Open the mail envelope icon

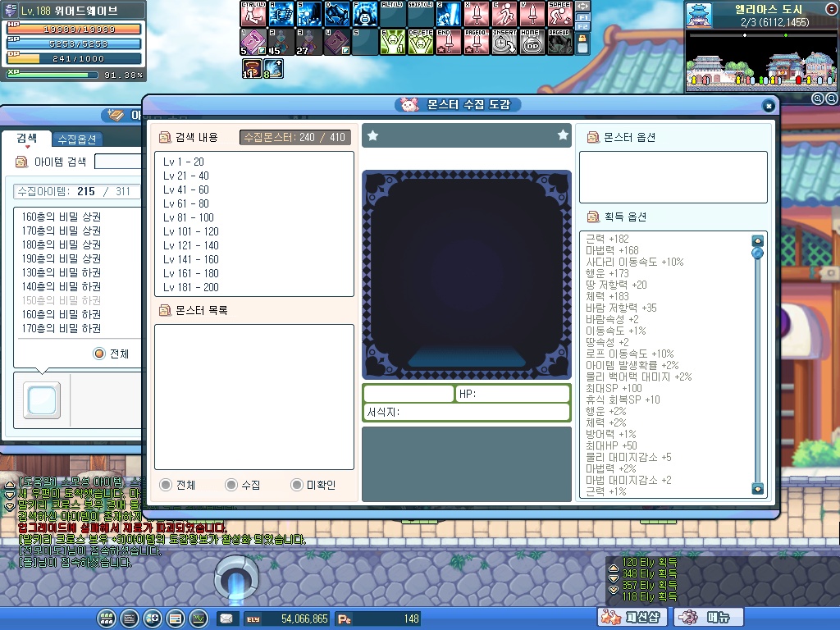(226, 618)
